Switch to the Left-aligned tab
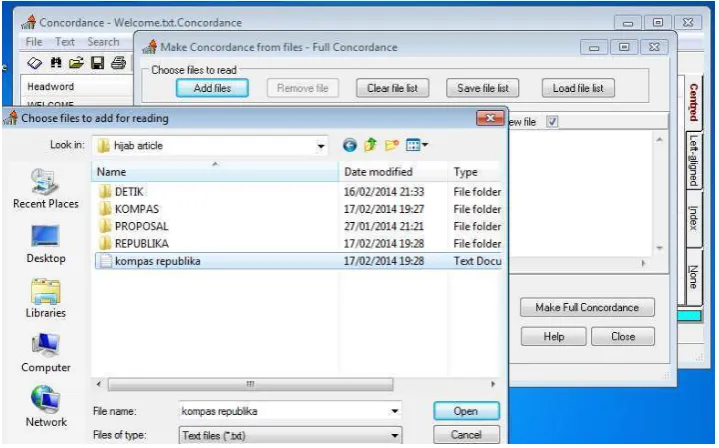 tap(693, 160)
